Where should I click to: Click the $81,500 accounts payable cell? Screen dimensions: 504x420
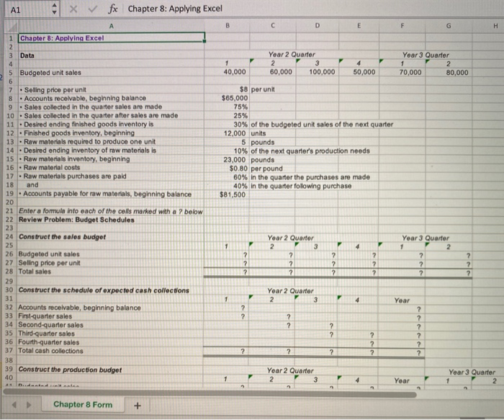point(227,195)
